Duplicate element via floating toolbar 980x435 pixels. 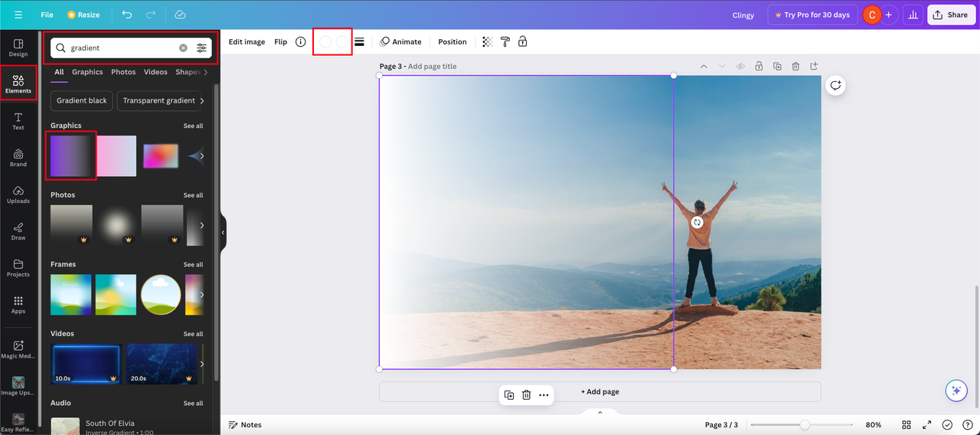click(509, 395)
